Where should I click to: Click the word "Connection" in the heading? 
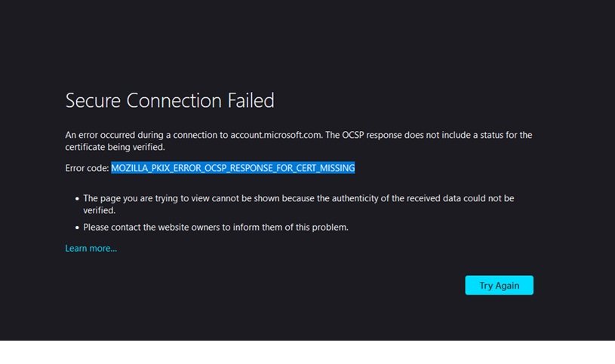(174, 100)
